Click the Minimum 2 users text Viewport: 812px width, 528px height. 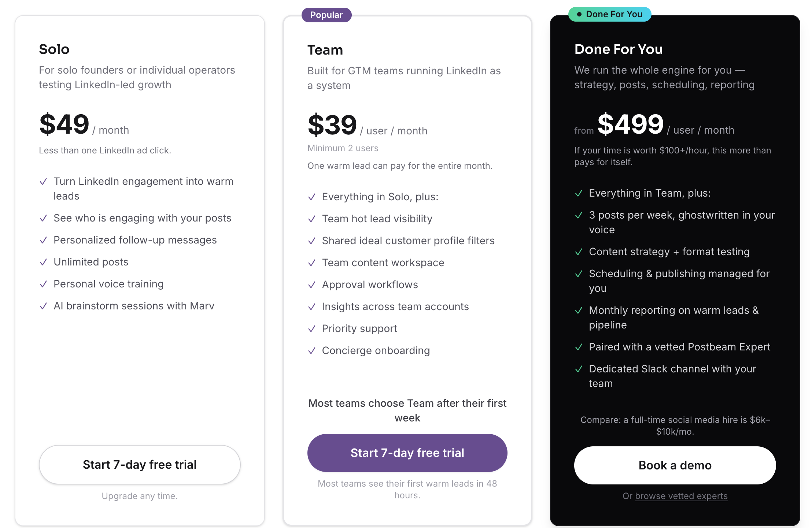coord(343,148)
